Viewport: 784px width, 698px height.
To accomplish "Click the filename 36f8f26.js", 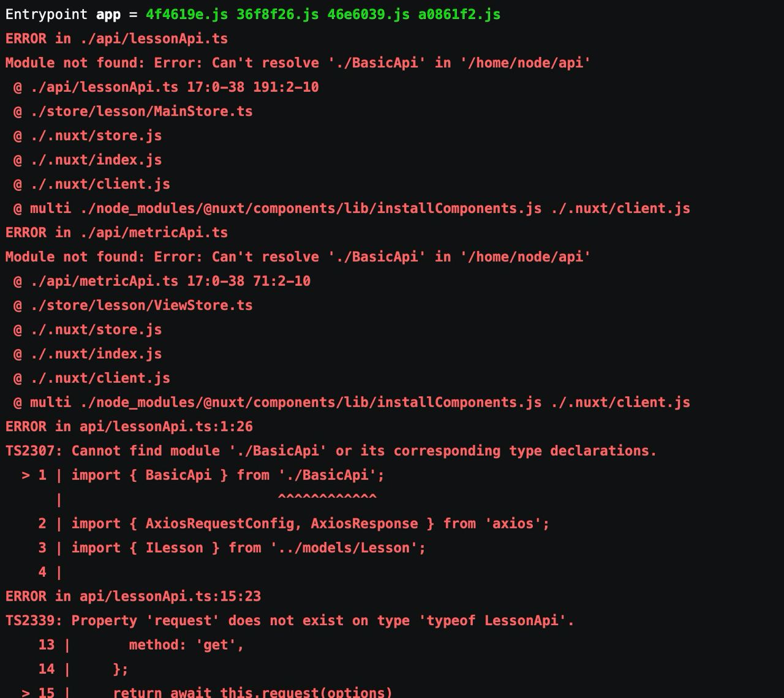I will coord(277,14).
